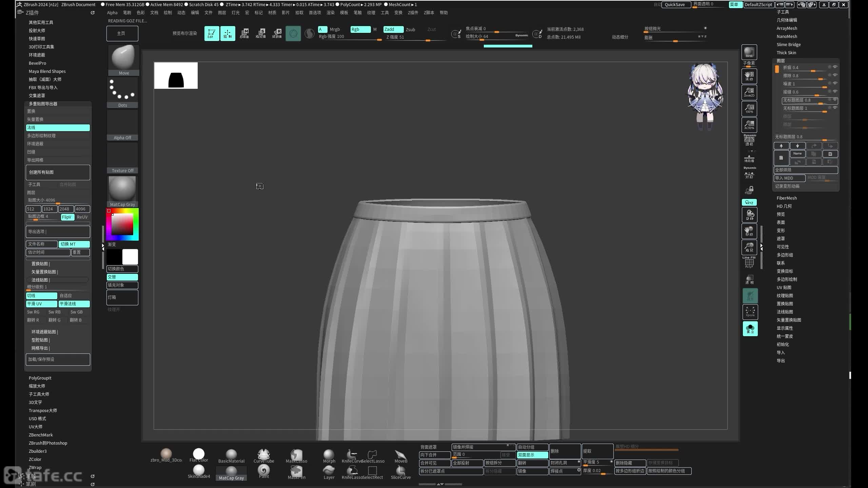
Task: Toggle the 孤立 solo mode icon
Action: pos(750,328)
